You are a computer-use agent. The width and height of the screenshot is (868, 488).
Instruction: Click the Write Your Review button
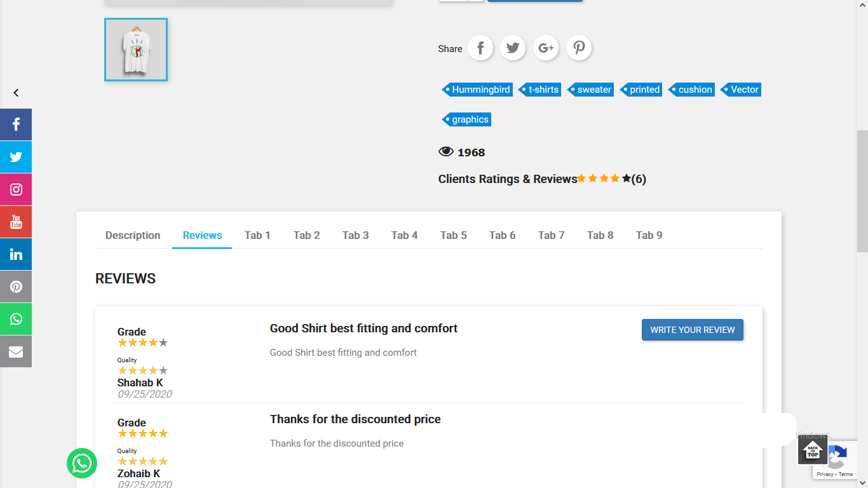click(693, 330)
